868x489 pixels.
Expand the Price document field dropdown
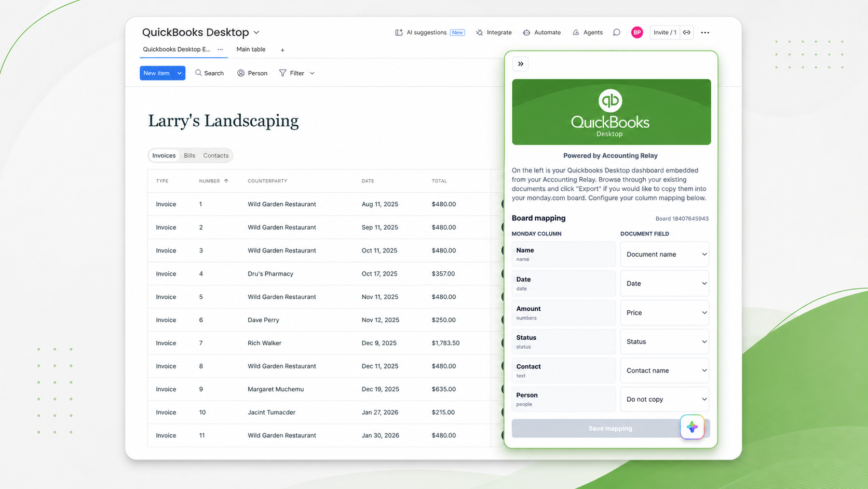664,312
